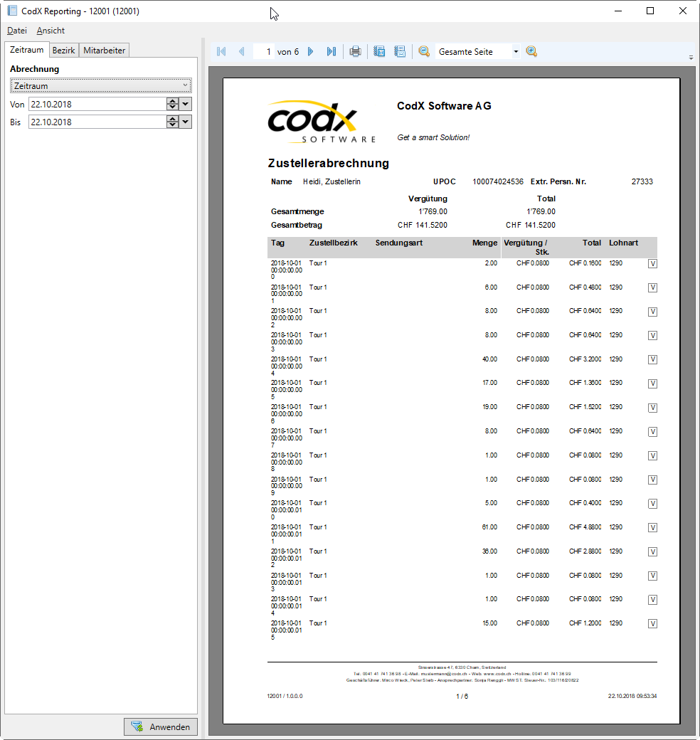Screen dimensions: 700x740
Task: Zoom out with the magnifier minus icon
Action: pyautogui.click(x=424, y=51)
